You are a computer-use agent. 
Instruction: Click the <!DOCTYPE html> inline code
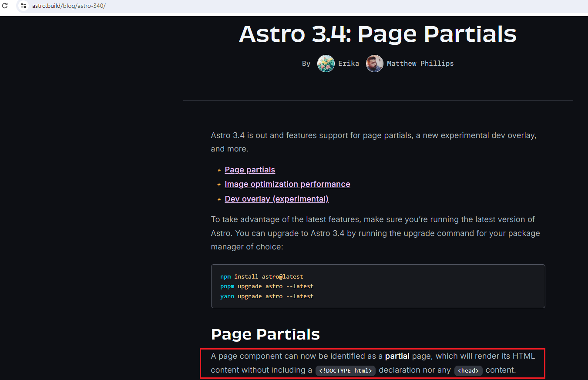(346, 371)
